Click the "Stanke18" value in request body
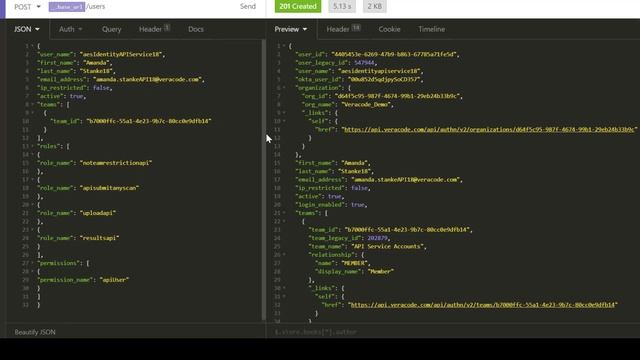 click(x=97, y=71)
